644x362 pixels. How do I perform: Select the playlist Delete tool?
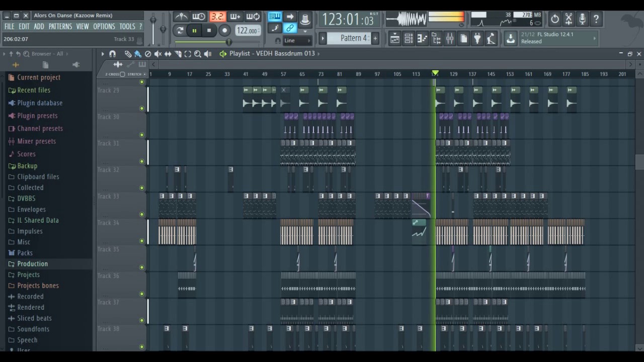[x=148, y=54]
